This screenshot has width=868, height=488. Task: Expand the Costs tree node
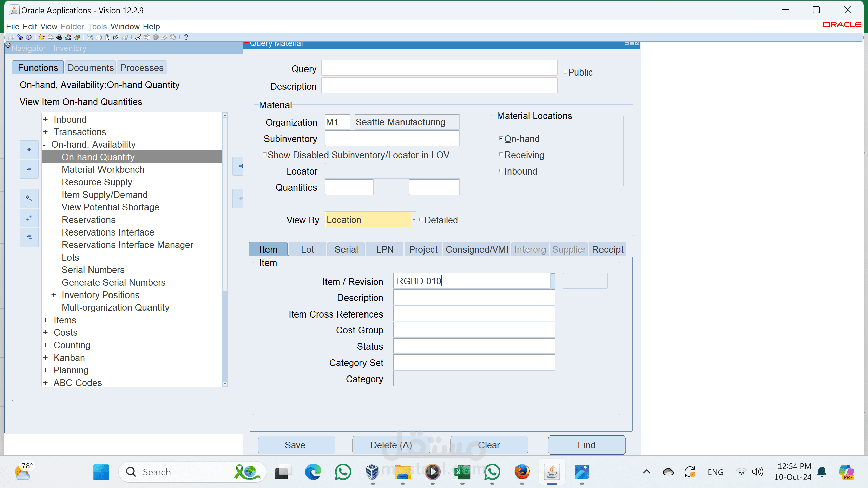click(x=45, y=332)
